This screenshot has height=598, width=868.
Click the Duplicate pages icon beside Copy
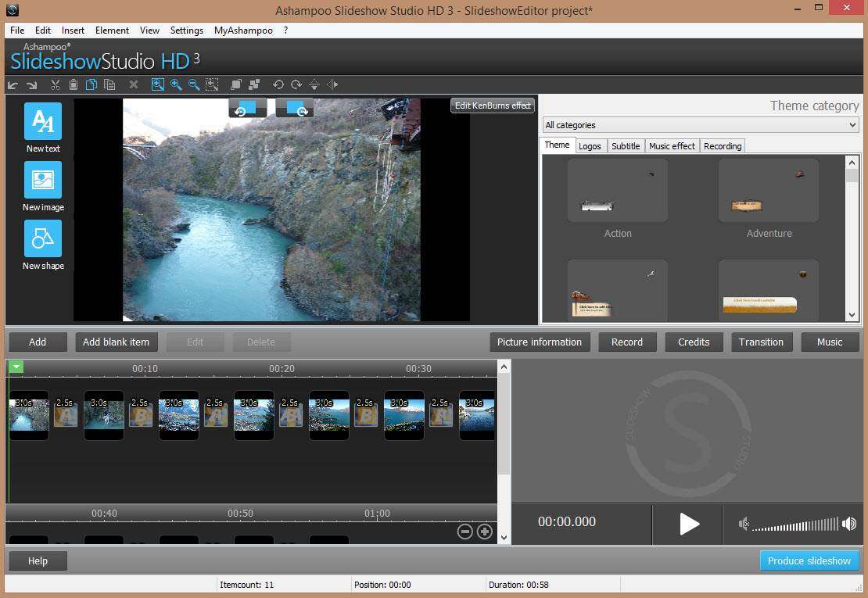[x=109, y=84]
